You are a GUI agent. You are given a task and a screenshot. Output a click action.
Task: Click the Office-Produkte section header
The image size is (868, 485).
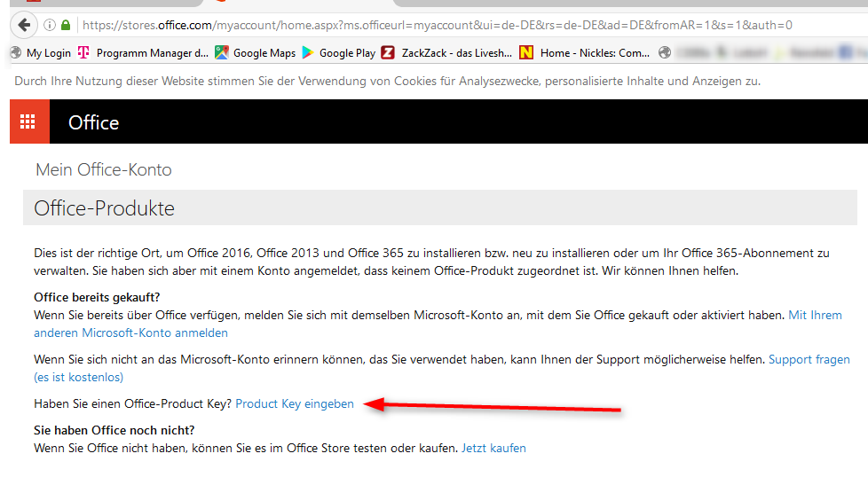(104, 209)
